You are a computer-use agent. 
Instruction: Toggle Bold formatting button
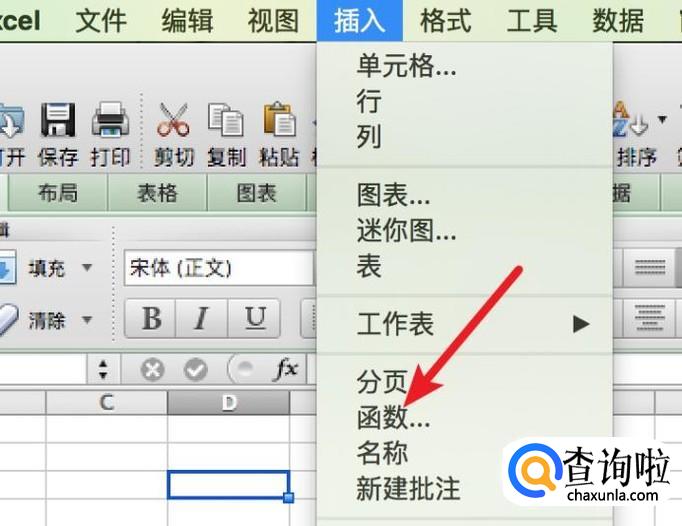150,318
